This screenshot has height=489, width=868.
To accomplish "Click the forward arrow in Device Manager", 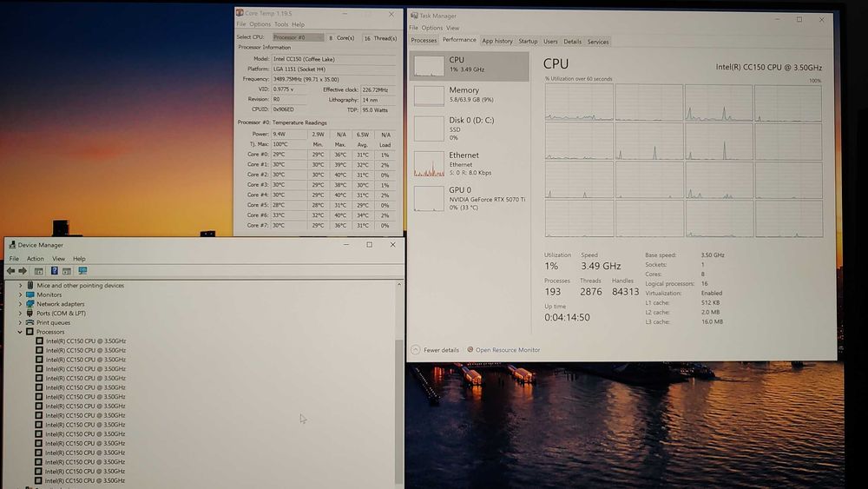I will (23, 271).
